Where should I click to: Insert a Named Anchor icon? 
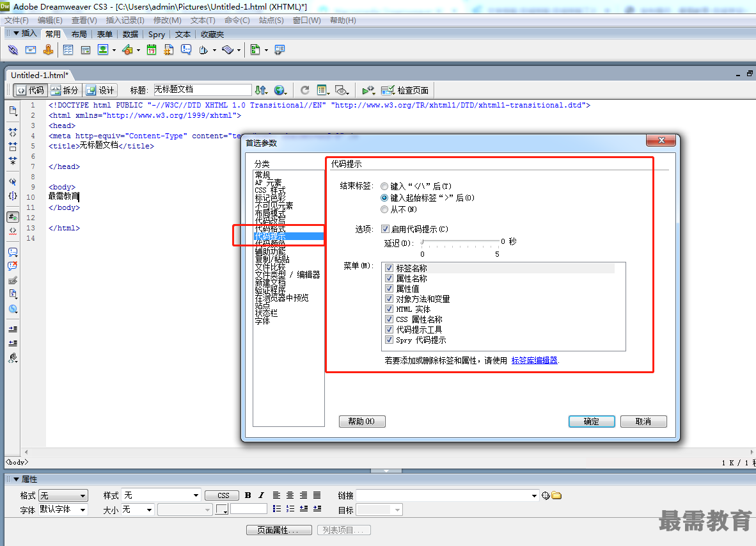(48, 50)
